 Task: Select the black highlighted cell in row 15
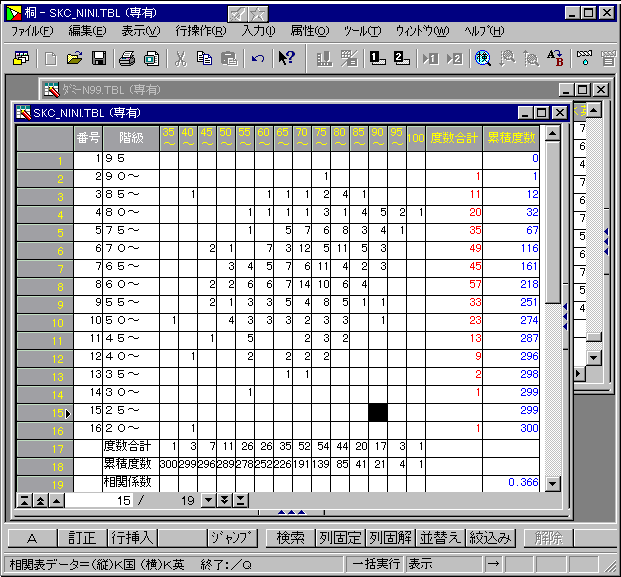click(378, 412)
